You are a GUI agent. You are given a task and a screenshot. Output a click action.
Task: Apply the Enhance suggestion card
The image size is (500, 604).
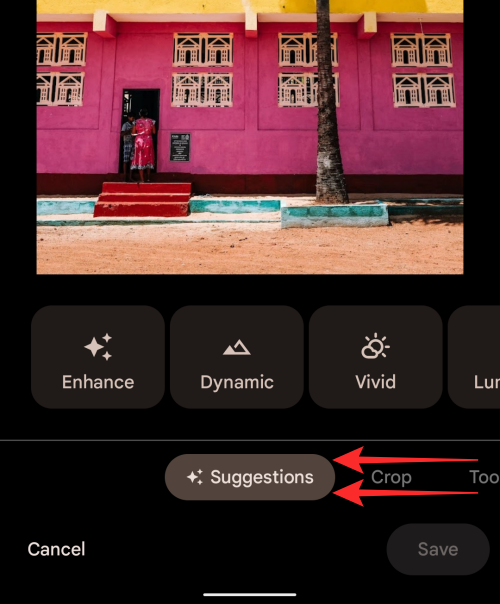[x=98, y=357]
